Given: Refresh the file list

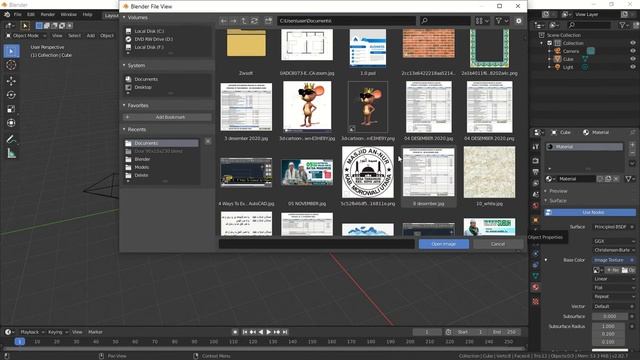Looking at the screenshot, I should (x=254, y=21).
